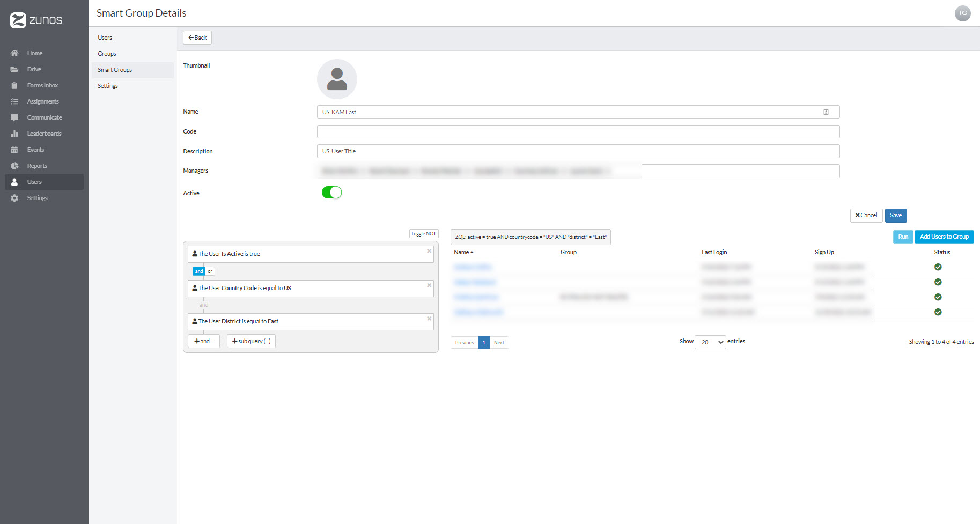Remove the 'Country Code is equal to US' rule
The height and width of the screenshot is (524, 980).
[x=429, y=285]
